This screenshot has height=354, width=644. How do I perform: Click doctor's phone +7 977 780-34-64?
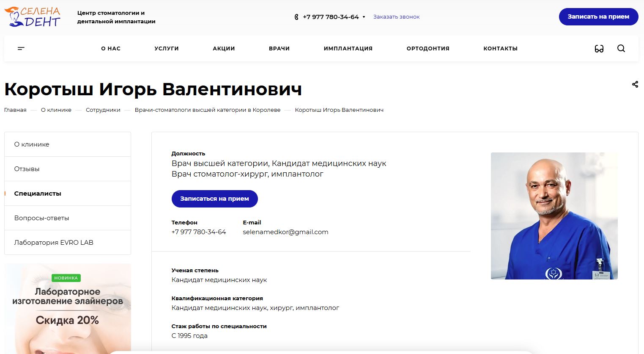pos(199,232)
